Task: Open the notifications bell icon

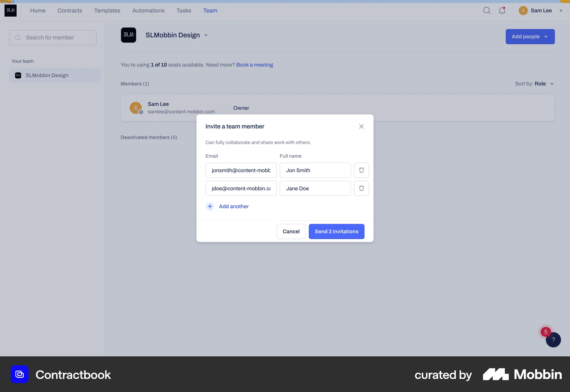Action: [502, 10]
